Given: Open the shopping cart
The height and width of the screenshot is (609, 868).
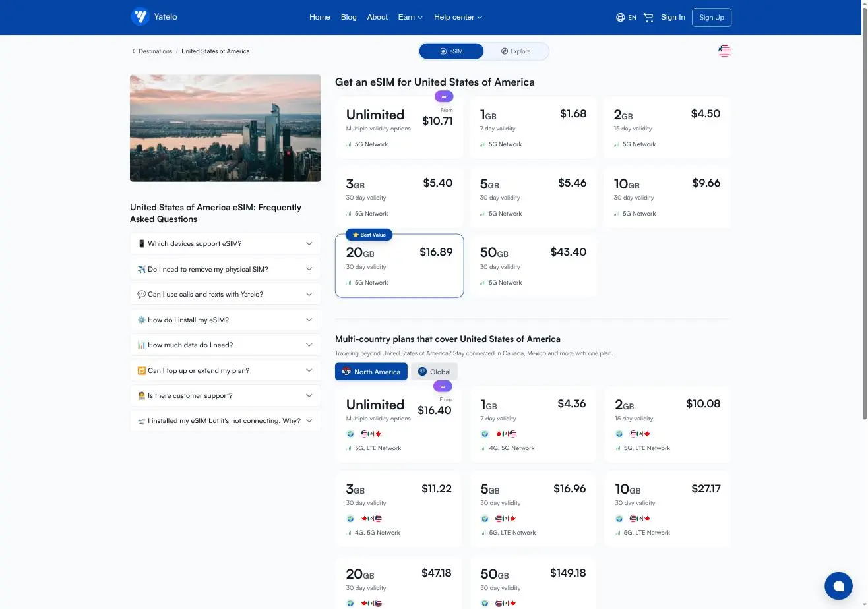Looking at the screenshot, I should click(648, 17).
